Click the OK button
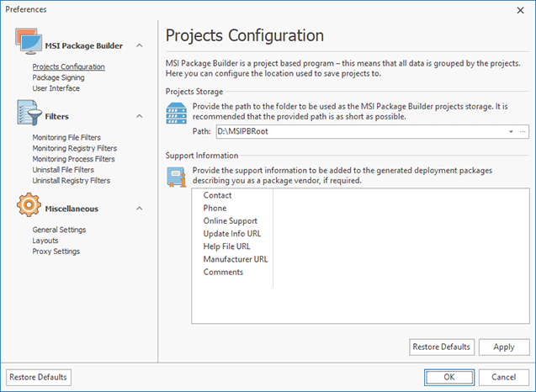 [x=449, y=377]
